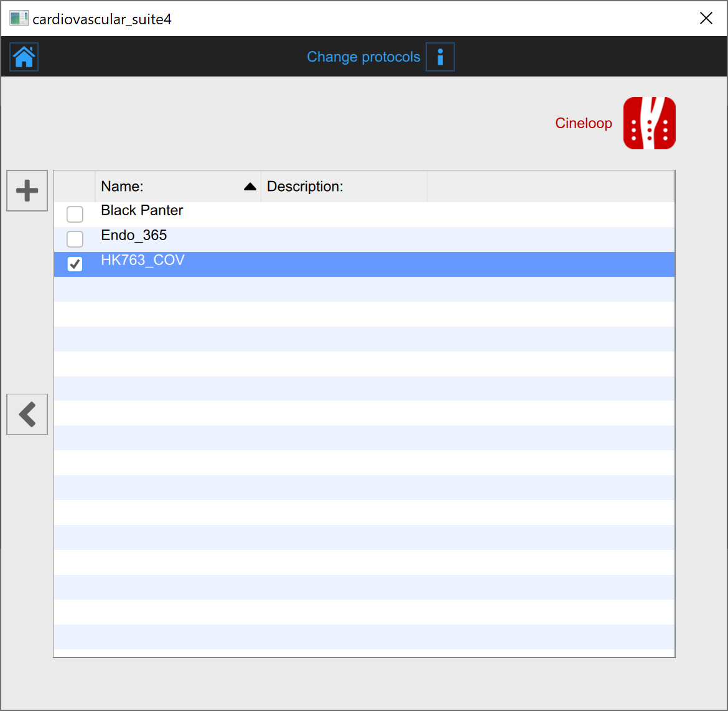Select the Endo_365 protocol name
The width and height of the screenshot is (728, 711).
coord(134,235)
